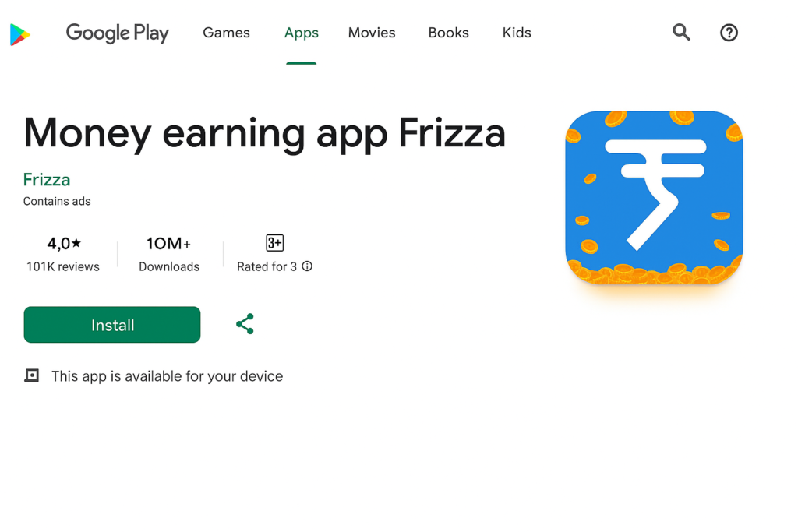Click the Google Play triangle logo
Viewport: 798px width, 532px height.
[x=20, y=34]
